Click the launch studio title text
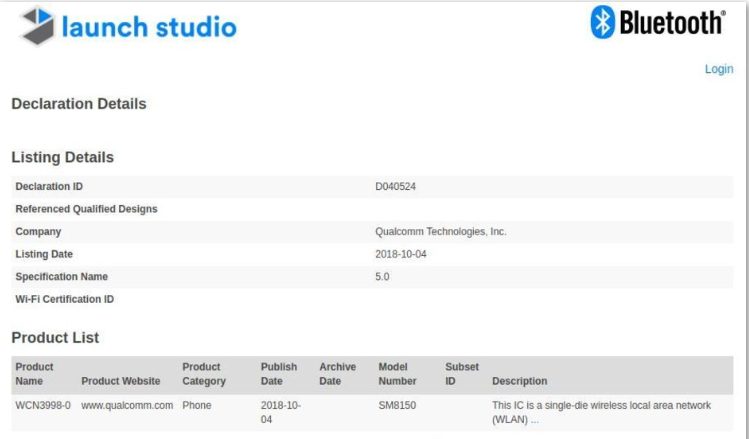 coord(149,27)
